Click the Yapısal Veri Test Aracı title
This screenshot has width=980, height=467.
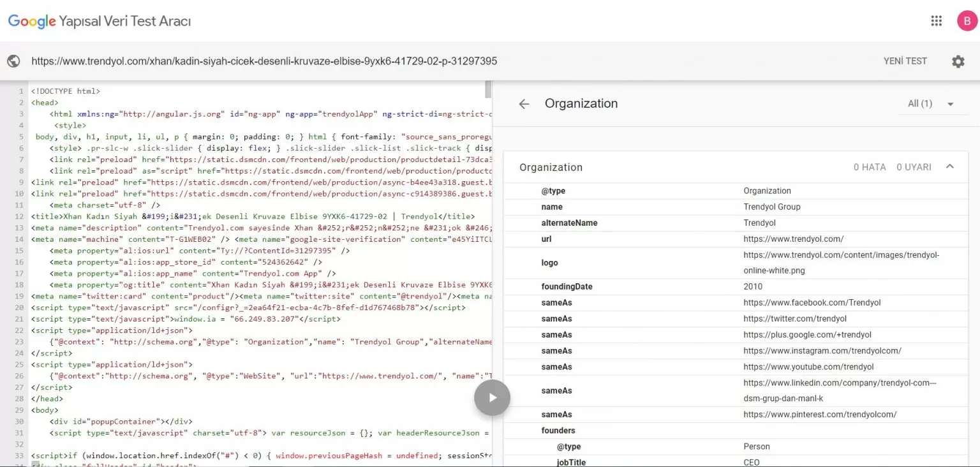pos(125,22)
